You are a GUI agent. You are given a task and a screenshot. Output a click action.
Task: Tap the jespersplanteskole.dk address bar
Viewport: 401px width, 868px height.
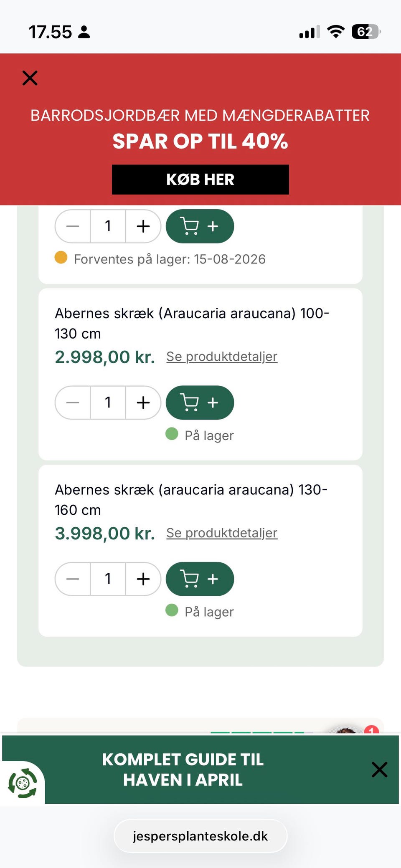[200, 836]
